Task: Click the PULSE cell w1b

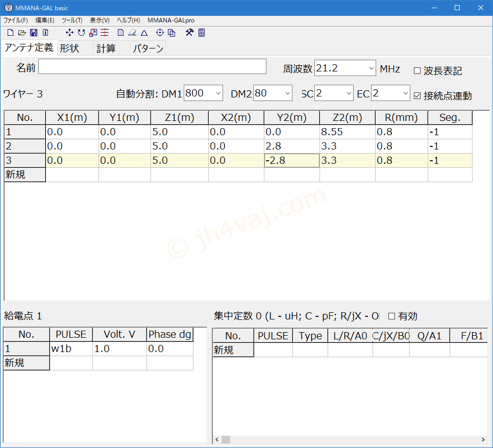Action: [71, 349]
